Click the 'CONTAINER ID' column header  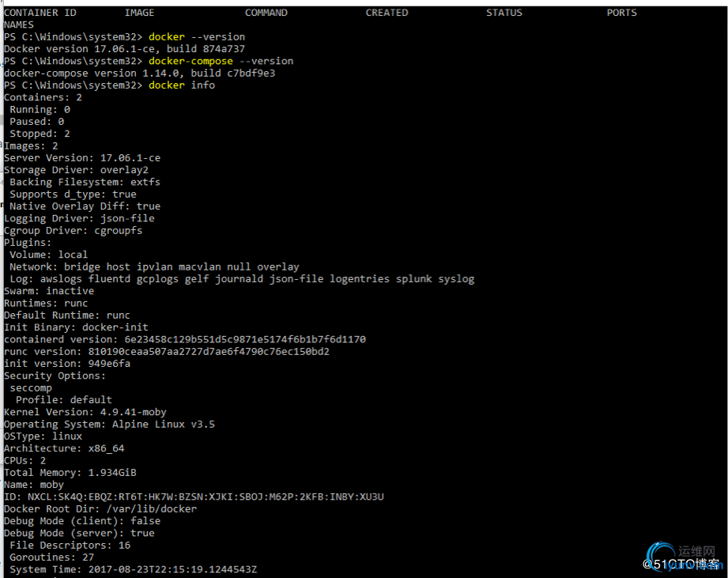coord(40,13)
